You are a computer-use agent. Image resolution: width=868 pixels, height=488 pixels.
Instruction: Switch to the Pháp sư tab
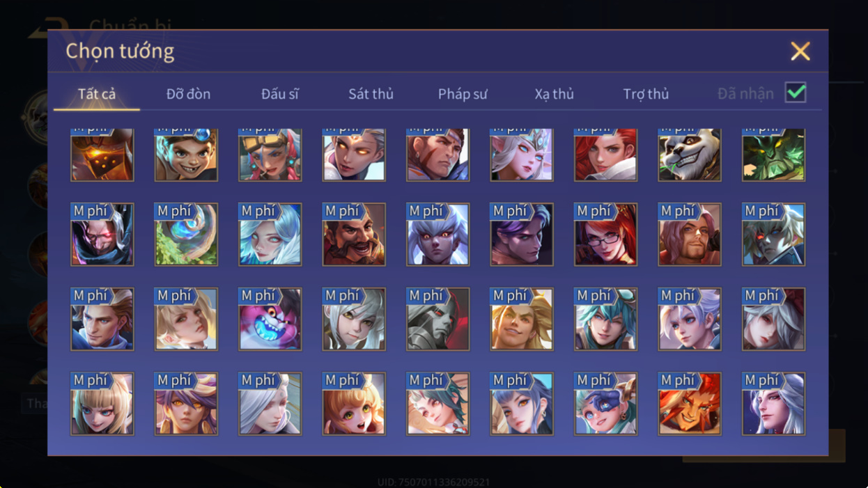click(463, 94)
